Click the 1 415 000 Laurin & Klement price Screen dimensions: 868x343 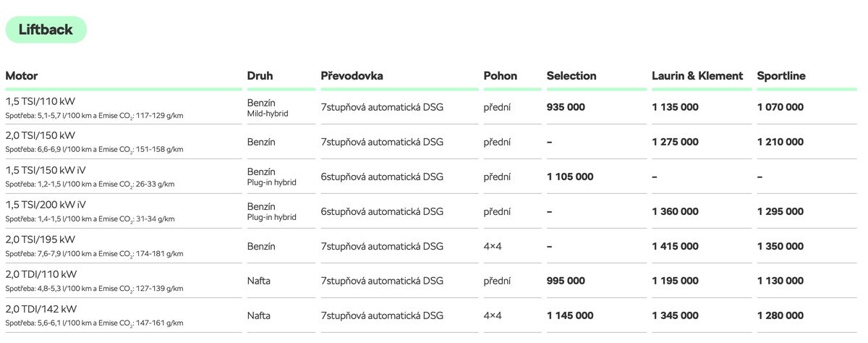click(x=675, y=246)
